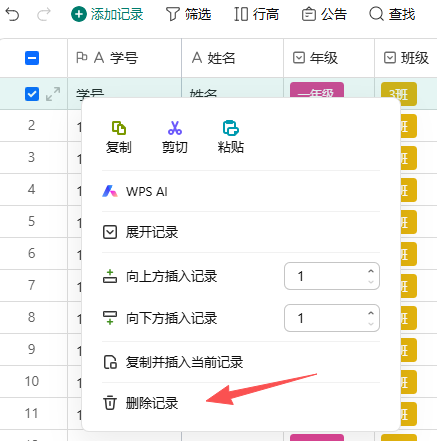Click the paste (粘贴) icon
The image size is (437, 441).
tap(231, 128)
